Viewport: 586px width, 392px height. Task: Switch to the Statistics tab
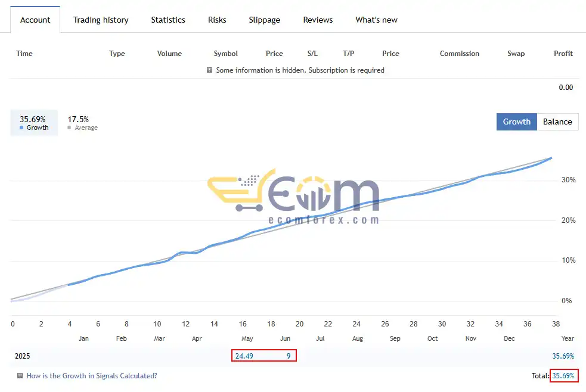click(x=168, y=20)
